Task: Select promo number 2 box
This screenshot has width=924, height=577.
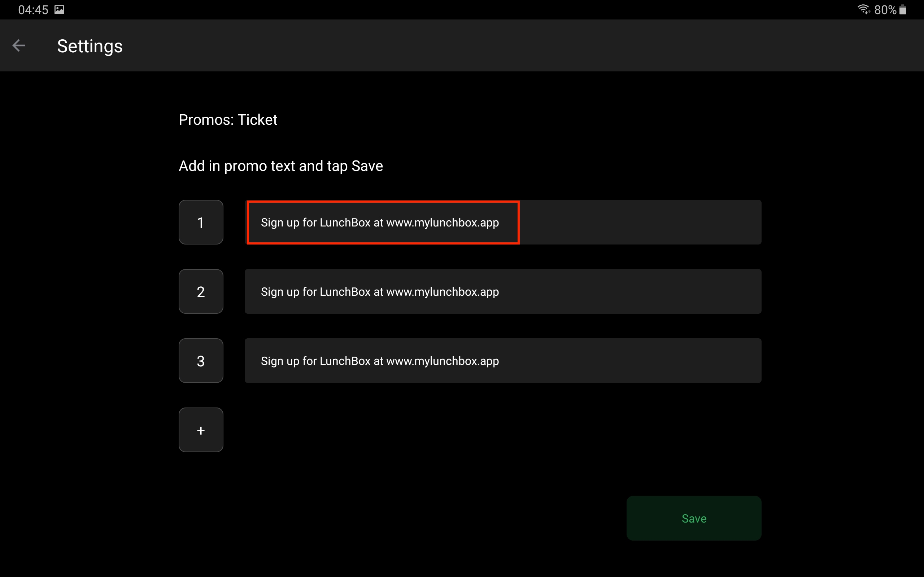Action: click(201, 291)
